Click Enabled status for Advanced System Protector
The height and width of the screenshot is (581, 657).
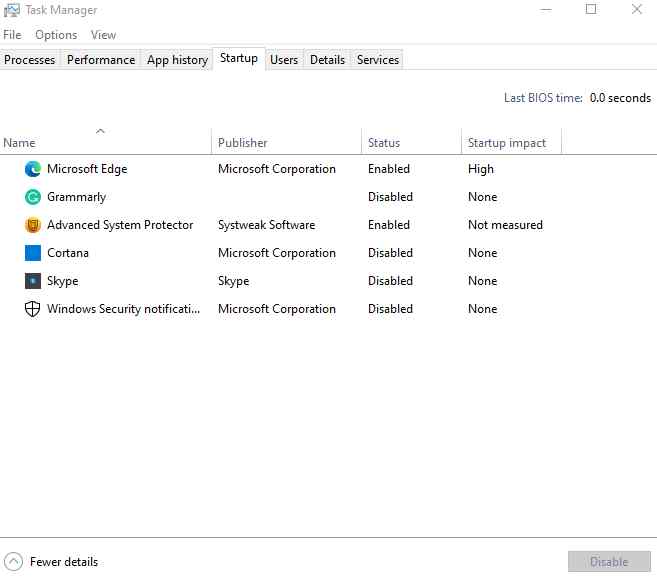389,225
